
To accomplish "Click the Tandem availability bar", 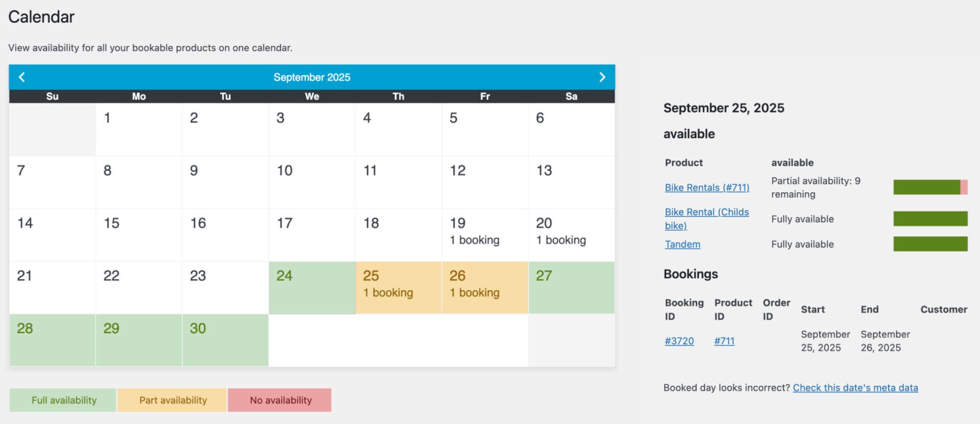I will point(930,244).
